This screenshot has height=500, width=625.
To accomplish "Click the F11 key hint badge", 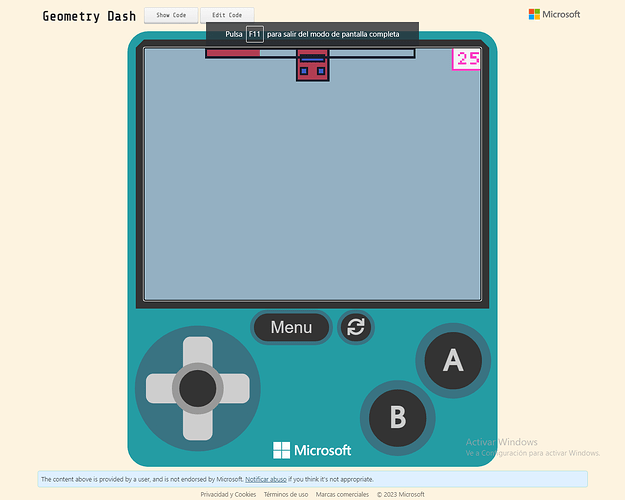I will tap(255, 34).
